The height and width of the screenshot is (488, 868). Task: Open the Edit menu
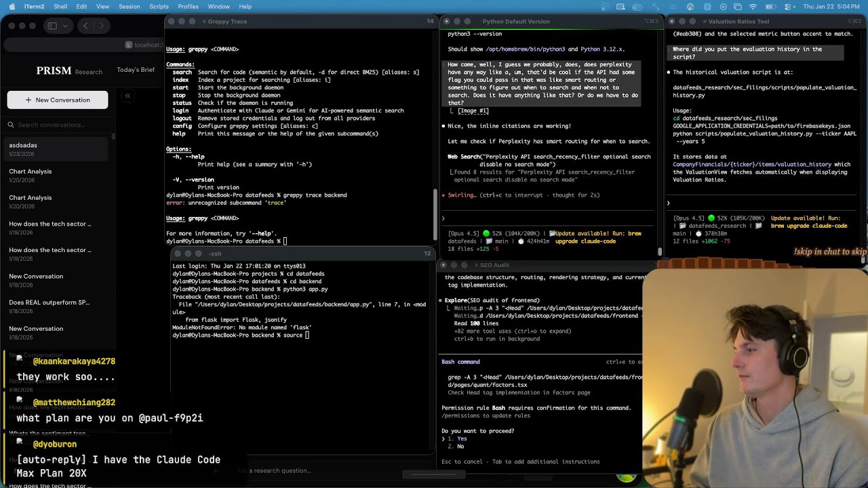[81, 7]
